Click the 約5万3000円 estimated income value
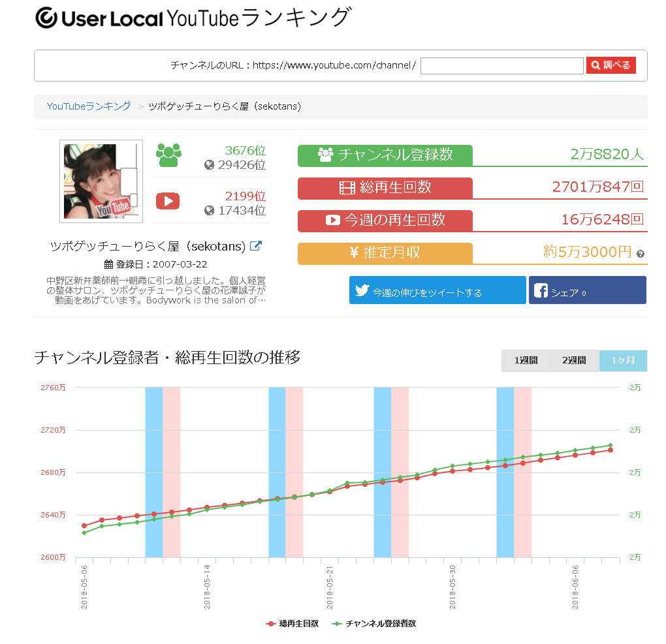 point(587,252)
